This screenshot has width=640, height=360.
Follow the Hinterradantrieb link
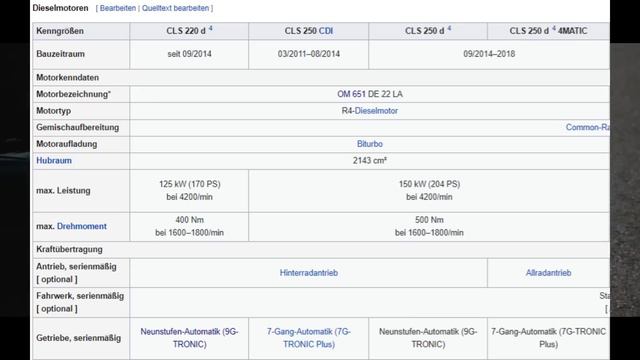[x=309, y=273]
